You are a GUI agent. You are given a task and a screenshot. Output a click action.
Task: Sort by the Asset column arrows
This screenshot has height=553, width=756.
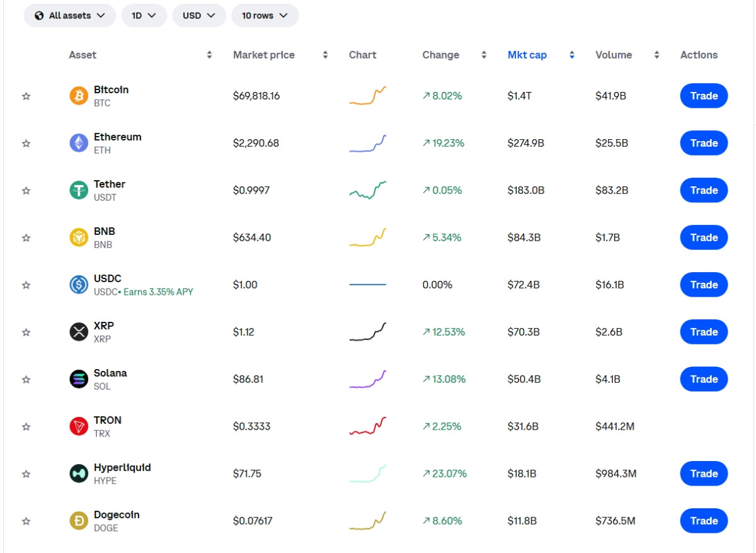click(209, 55)
